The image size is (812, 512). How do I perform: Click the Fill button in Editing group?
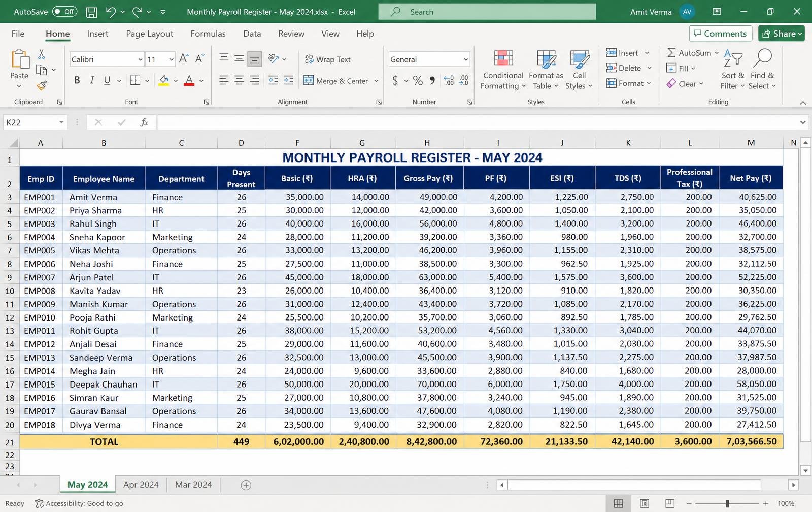coord(681,68)
